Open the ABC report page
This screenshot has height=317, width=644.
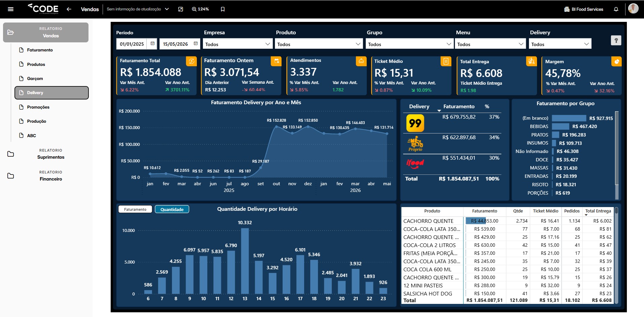coord(32,135)
